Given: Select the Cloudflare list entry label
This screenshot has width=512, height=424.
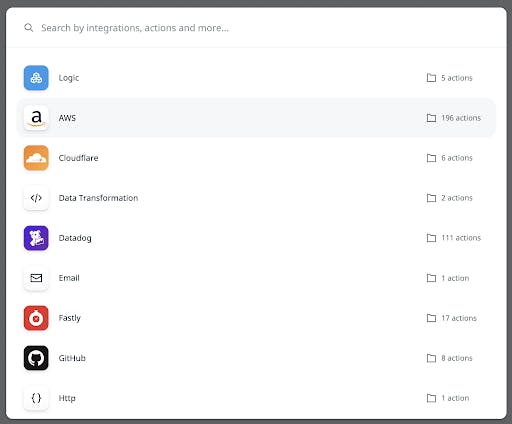Looking at the screenshot, I should [x=78, y=158].
